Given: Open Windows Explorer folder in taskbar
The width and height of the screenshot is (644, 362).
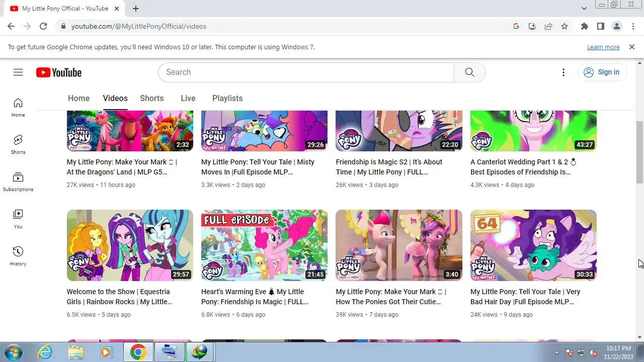Looking at the screenshot, I should pyautogui.click(x=76, y=352).
